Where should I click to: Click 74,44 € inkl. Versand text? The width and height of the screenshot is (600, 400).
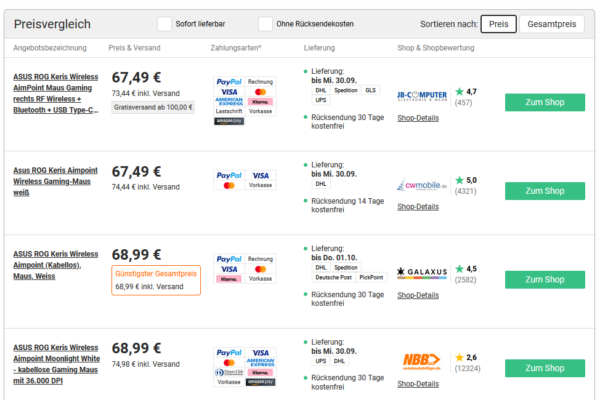145,187
